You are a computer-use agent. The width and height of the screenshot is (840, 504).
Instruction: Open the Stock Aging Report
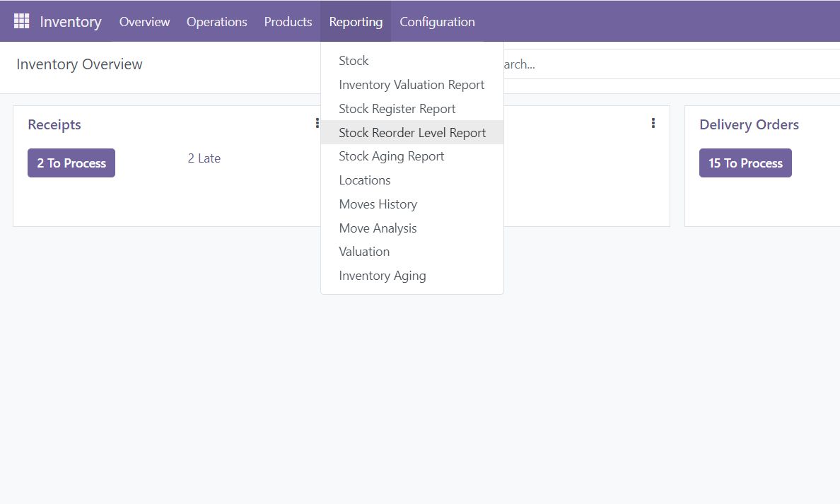click(392, 156)
